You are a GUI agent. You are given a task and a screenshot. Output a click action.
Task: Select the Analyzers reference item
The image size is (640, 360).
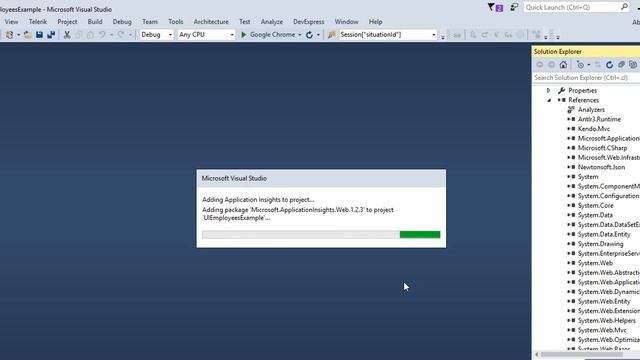[x=591, y=109]
